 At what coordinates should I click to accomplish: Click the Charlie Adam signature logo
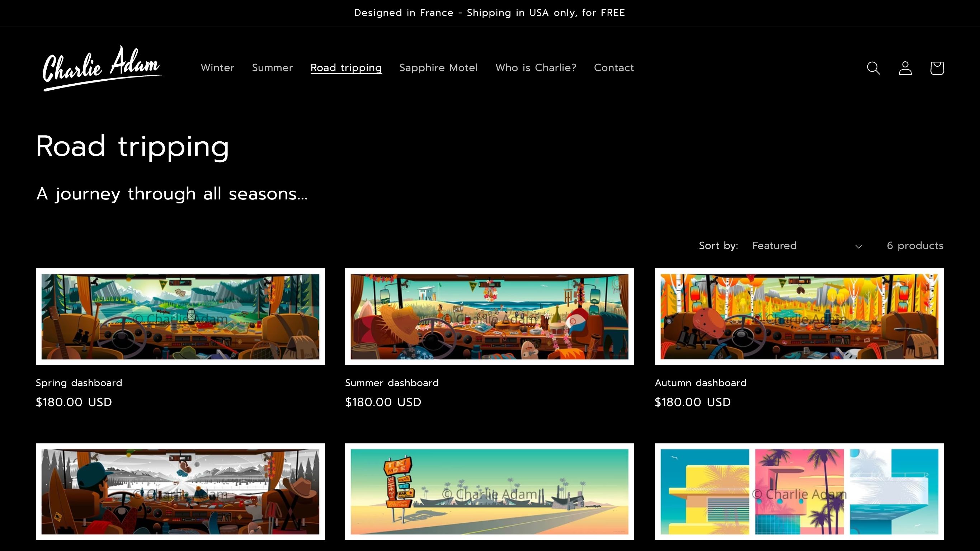tap(102, 68)
